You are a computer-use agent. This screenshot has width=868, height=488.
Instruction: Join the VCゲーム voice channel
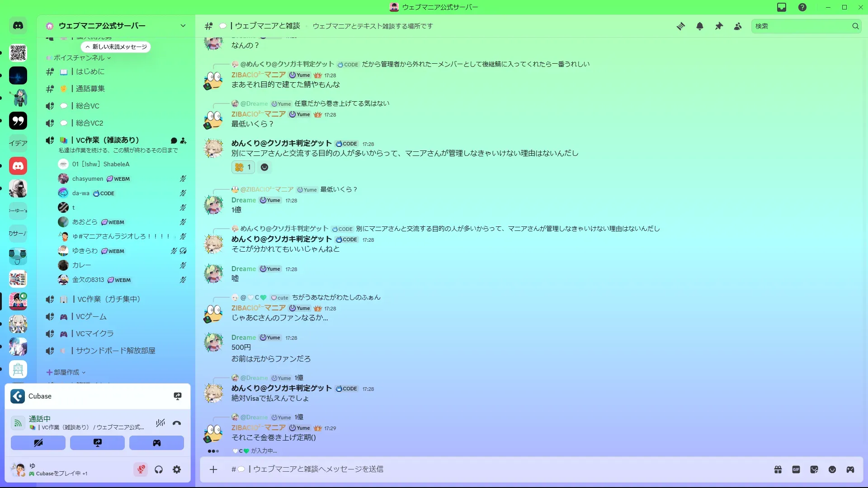[91, 316]
